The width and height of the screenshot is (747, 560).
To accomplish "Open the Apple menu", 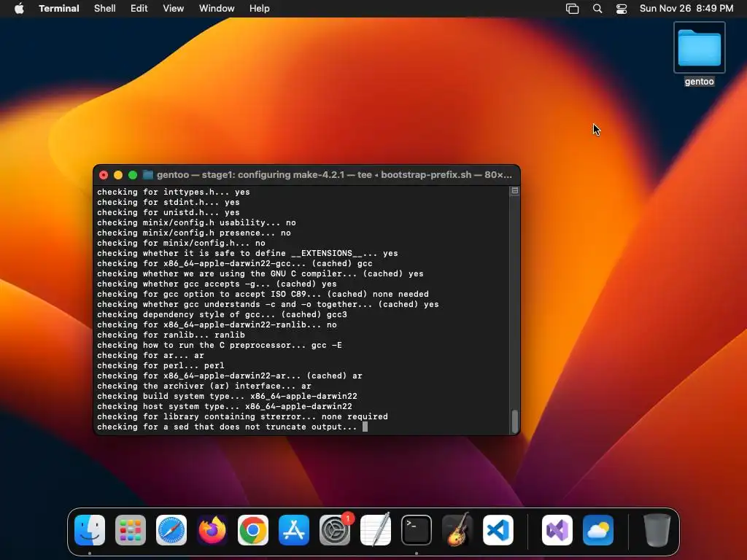I will (x=19, y=9).
